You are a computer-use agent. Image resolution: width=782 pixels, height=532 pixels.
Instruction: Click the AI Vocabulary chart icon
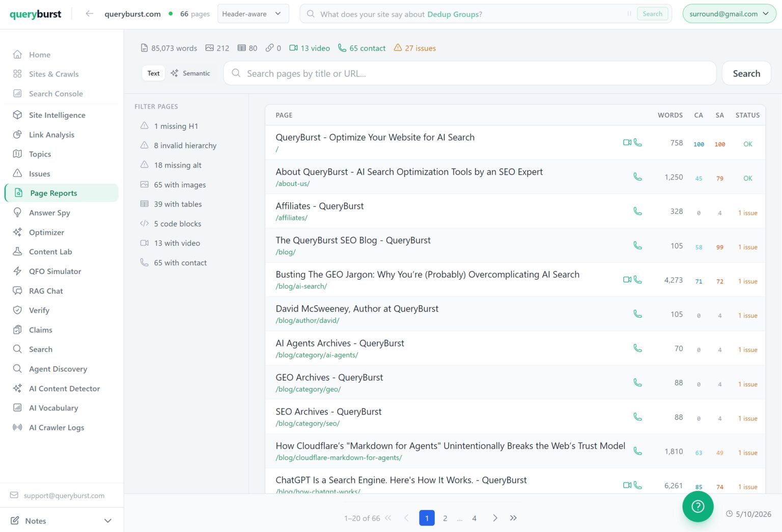[x=17, y=408]
